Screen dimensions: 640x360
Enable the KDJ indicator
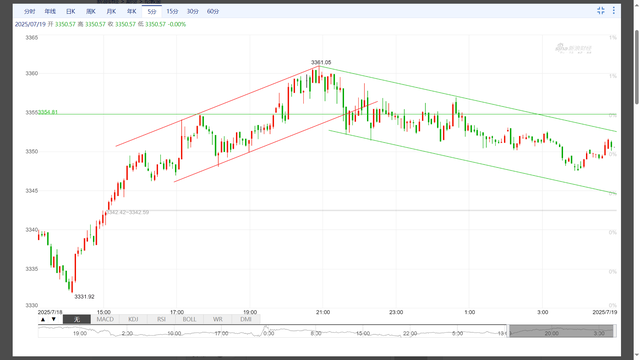(133, 319)
